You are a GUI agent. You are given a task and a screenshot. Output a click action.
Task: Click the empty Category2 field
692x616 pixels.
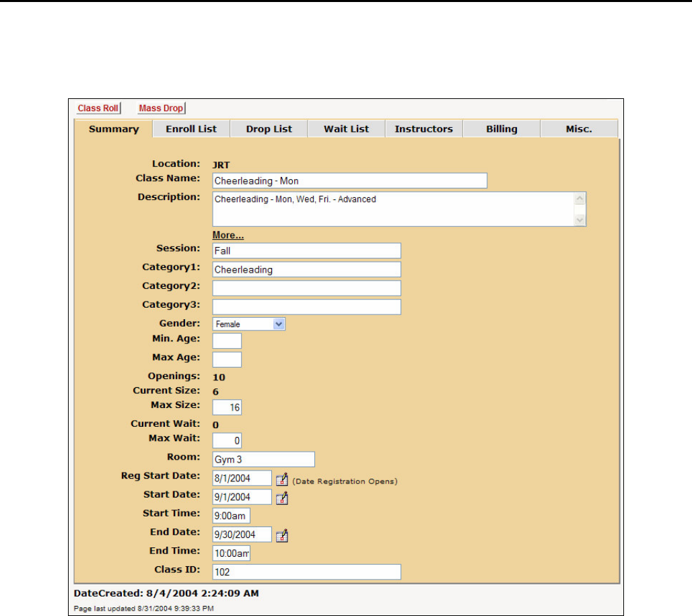point(307,288)
